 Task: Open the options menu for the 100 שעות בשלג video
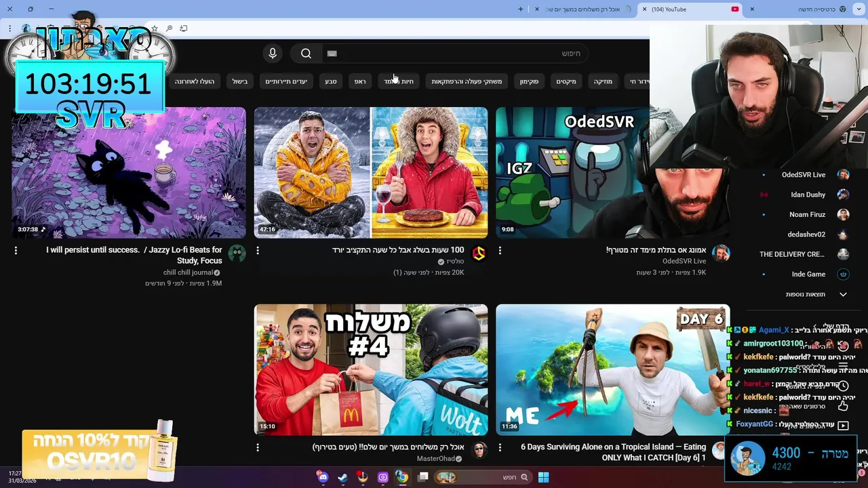click(x=258, y=250)
